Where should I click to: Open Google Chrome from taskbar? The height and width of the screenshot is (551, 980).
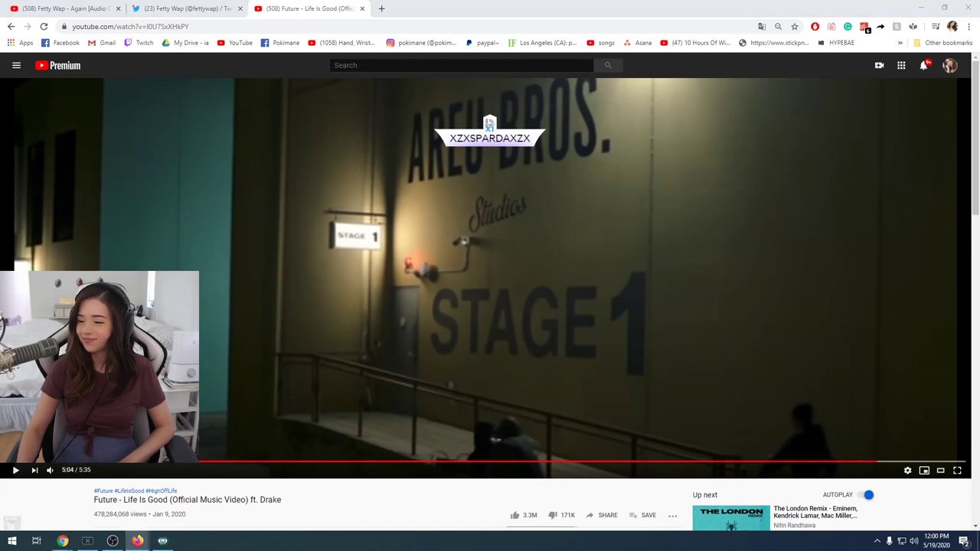[63, 541]
